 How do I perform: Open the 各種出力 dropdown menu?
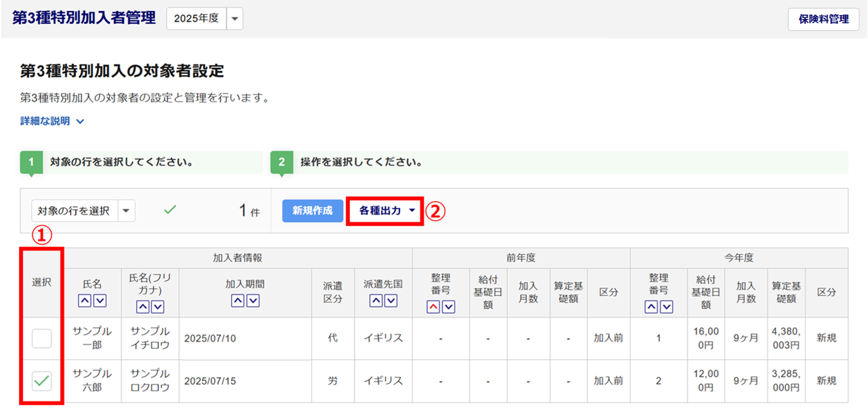point(385,210)
